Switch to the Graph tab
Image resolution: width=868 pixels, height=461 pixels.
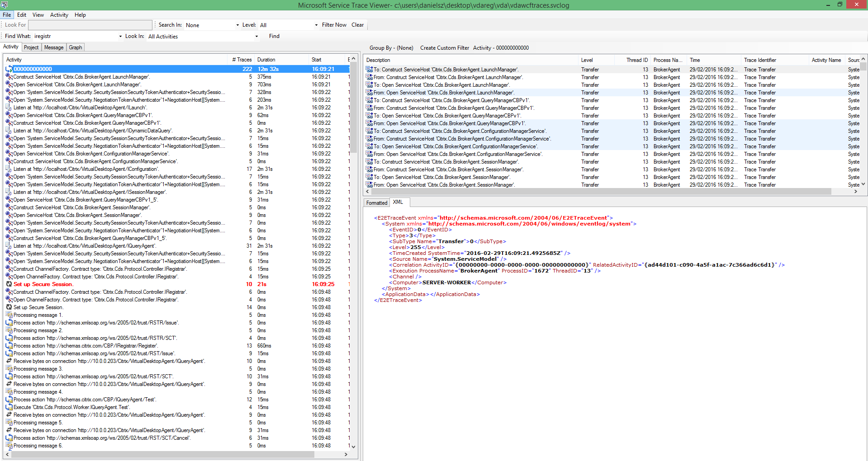pos(76,47)
